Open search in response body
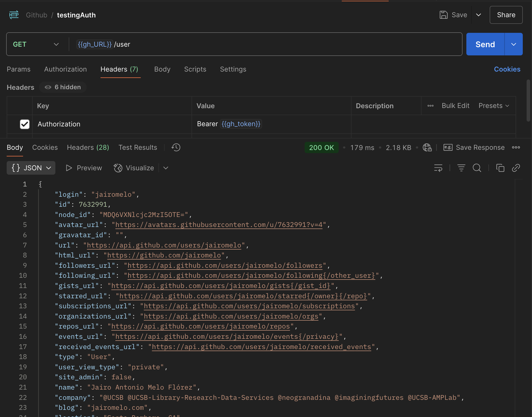Screen dimensions: 532x417 coord(477,168)
